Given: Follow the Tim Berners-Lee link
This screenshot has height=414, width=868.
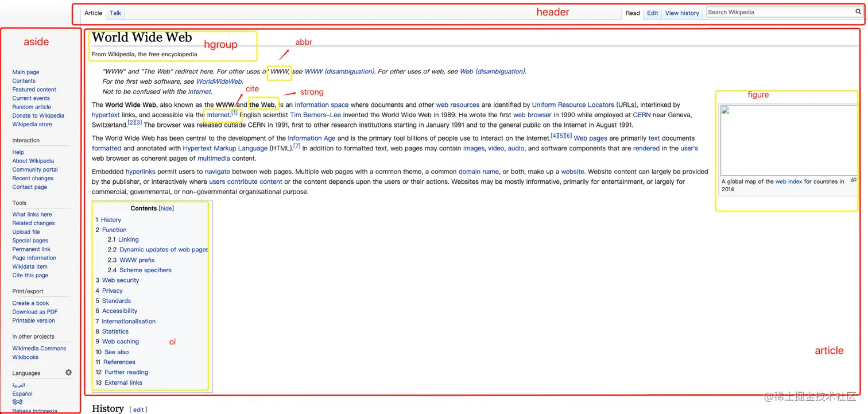Looking at the screenshot, I should (x=315, y=115).
